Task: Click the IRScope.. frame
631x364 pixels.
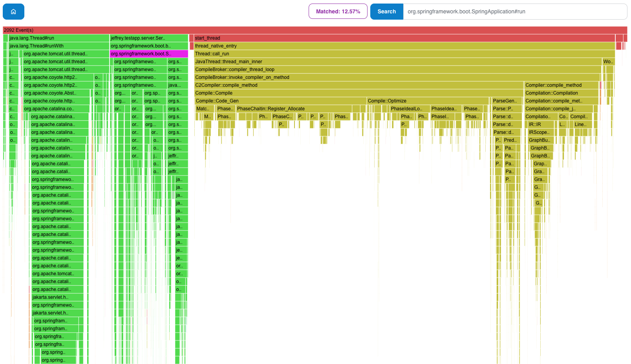Action: [541, 132]
